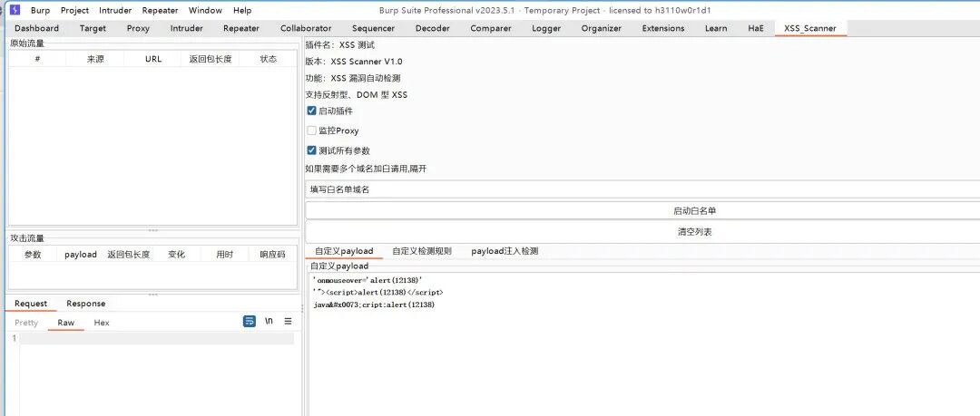Screen dimensions: 980x416
Task: Open the Repeater menu in the menu bar
Action: point(160,10)
